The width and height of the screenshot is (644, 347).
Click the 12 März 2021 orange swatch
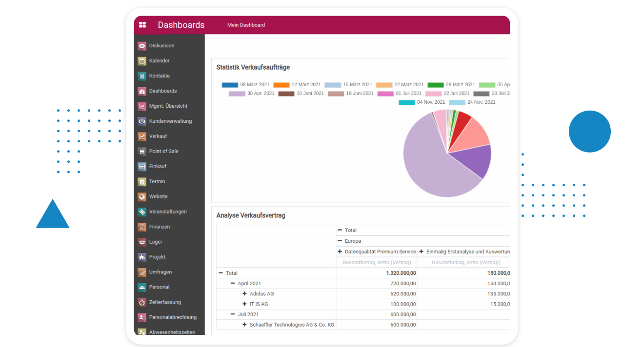(282, 85)
